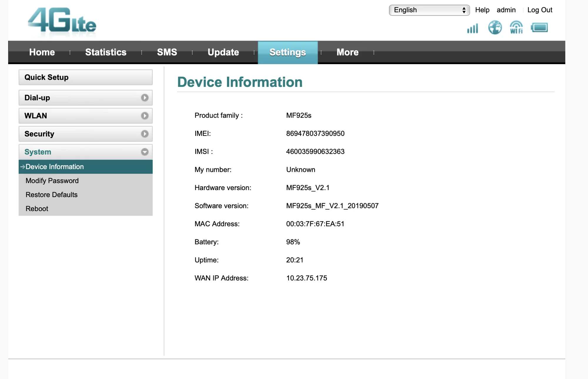Open the English language dropdown
The image size is (588, 379).
click(x=429, y=10)
